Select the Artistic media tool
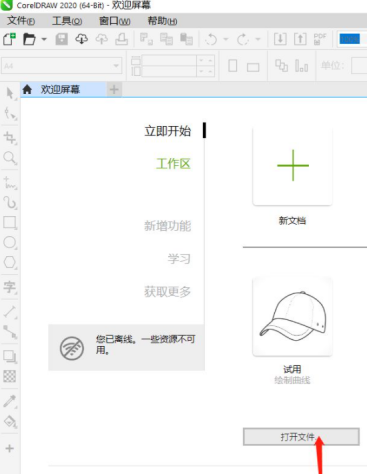The image size is (367, 474). coord(10,203)
